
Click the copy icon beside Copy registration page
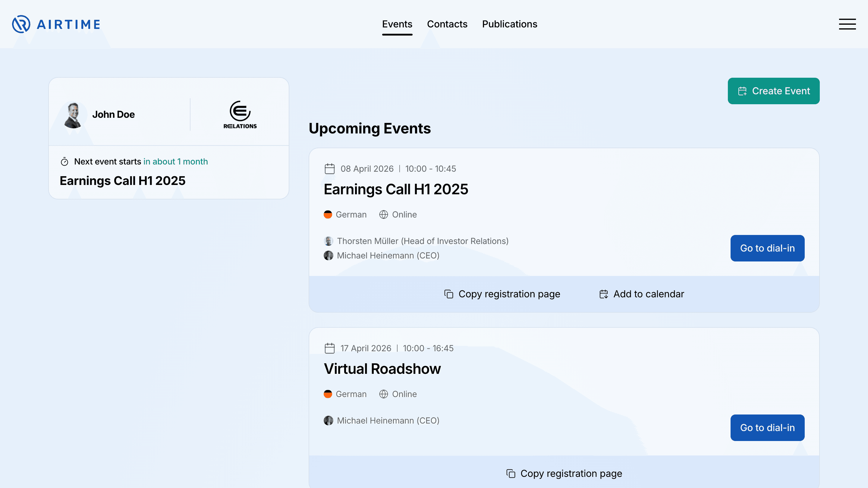point(448,294)
